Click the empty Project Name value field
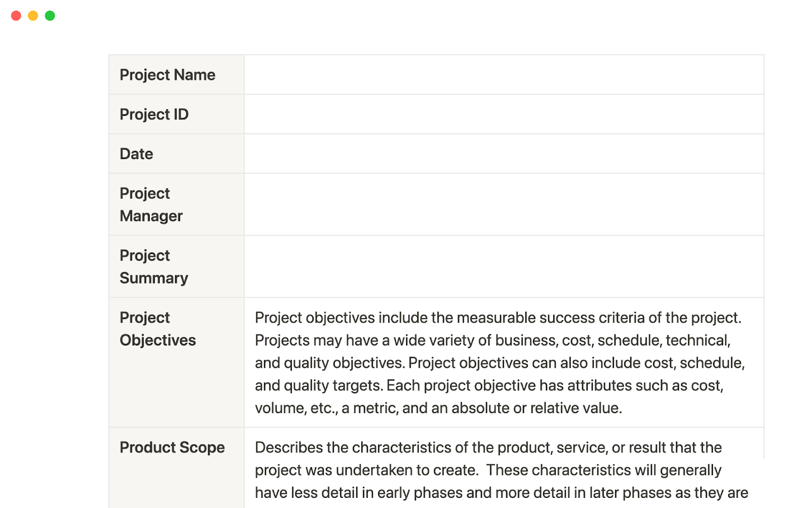The image size is (812, 508). coord(502,75)
